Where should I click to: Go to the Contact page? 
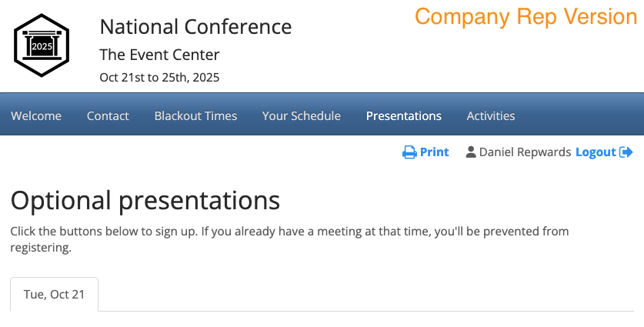[108, 116]
